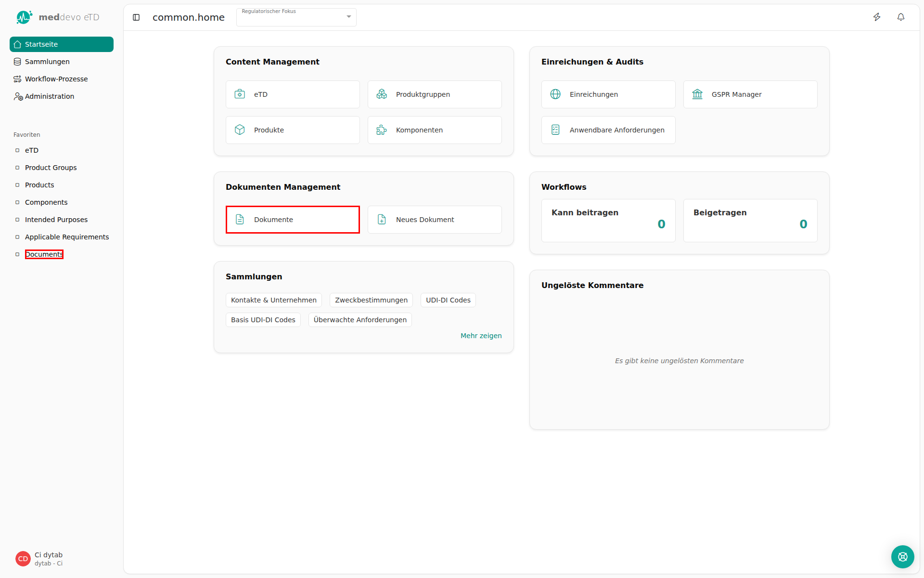Viewport: 924px width, 578px height.
Task: Open the CD user avatar
Action: 23,559
